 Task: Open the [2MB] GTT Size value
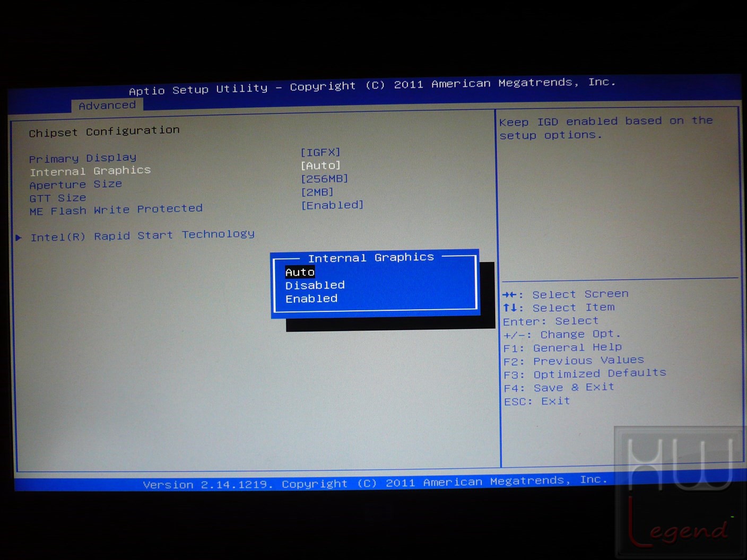[317, 192]
